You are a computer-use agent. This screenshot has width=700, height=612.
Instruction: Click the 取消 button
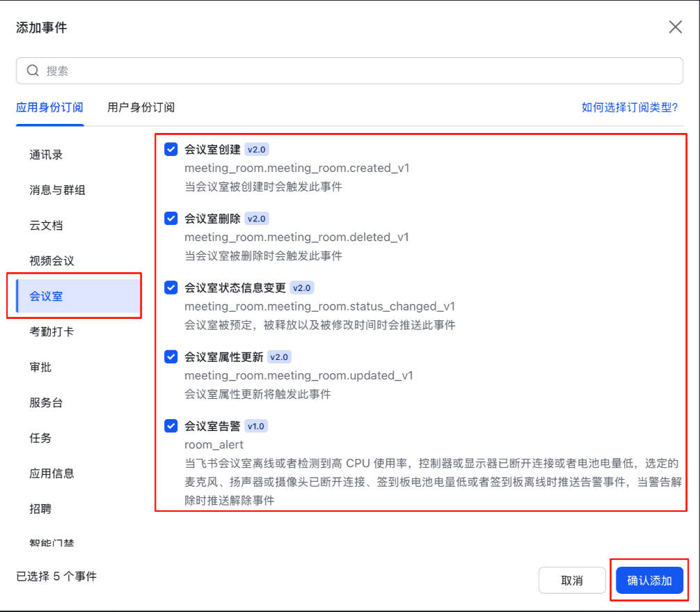tap(571, 580)
